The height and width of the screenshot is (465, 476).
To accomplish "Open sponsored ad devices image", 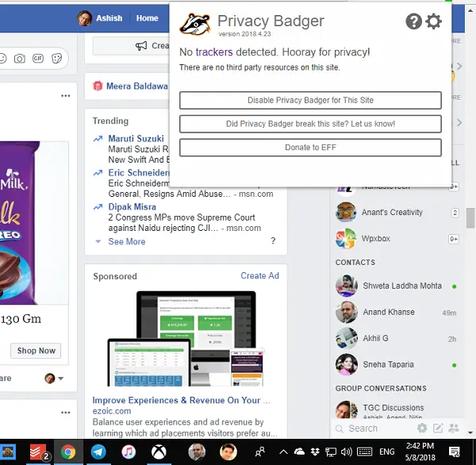I will pos(186,338).
